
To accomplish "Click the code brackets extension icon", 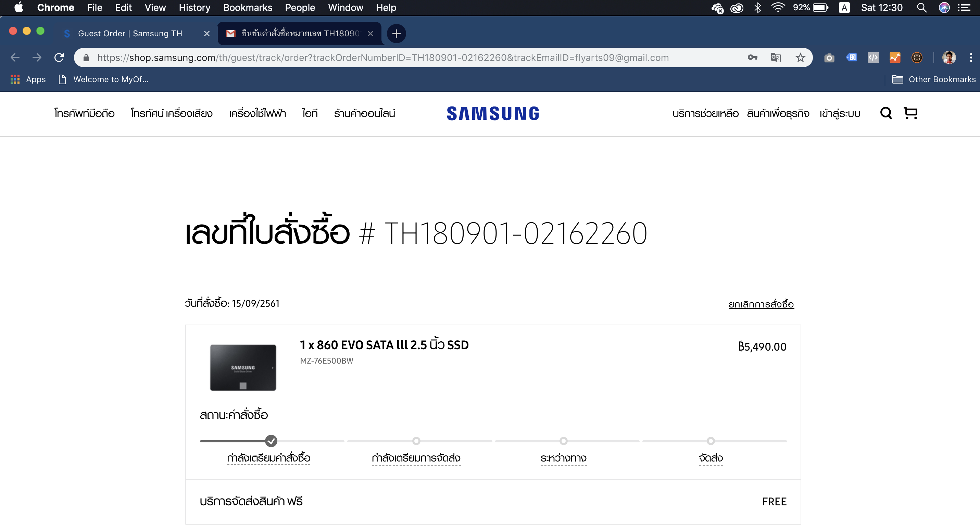I will click(873, 58).
